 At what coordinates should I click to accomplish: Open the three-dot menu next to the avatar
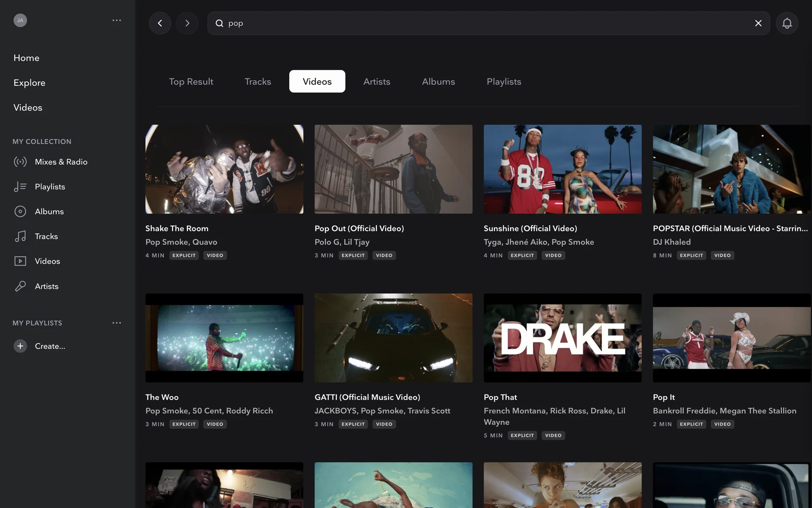point(117,20)
